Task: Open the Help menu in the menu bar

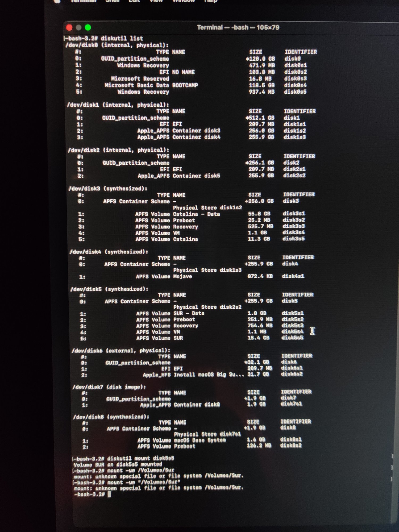Action: point(211,1)
